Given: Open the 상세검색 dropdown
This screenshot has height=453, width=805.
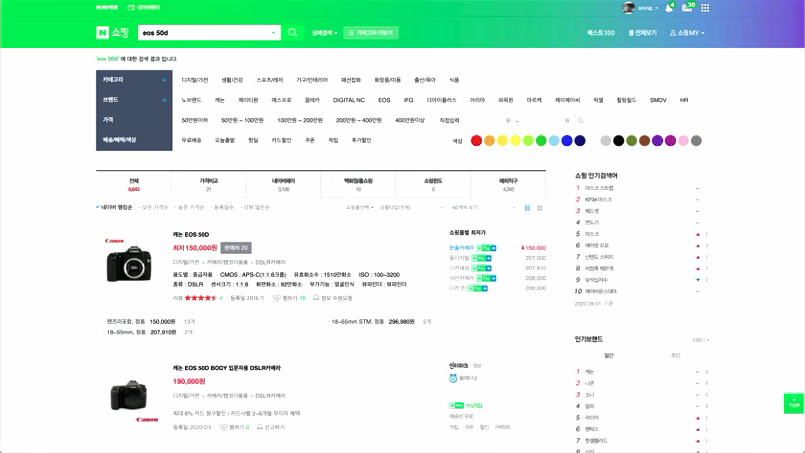Looking at the screenshot, I should (x=324, y=32).
